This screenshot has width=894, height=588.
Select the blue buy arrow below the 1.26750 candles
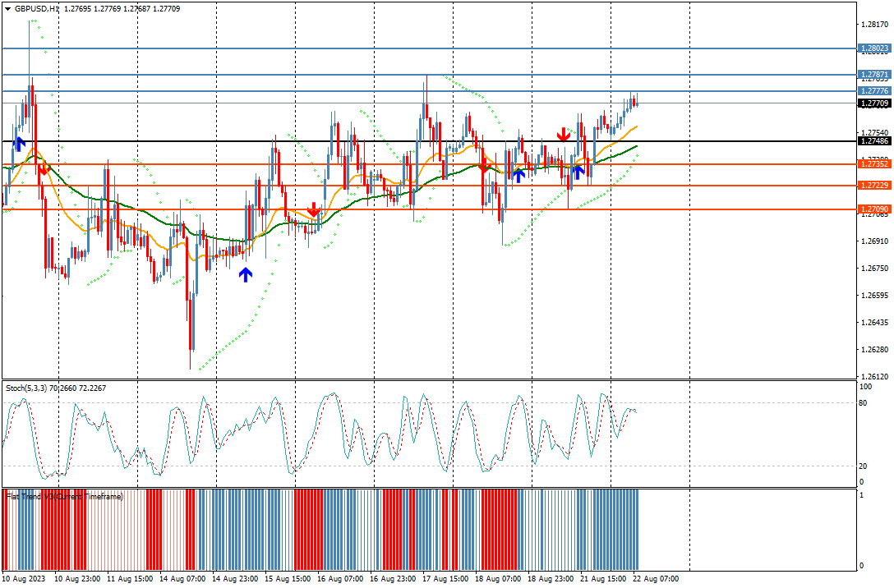pyautogui.click(x=245, y=275)
